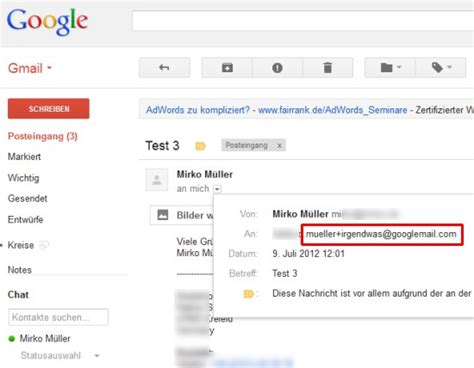Open the Gmail dropdown menu
Viewport: 474px width, 368px height.
(30, 68)
